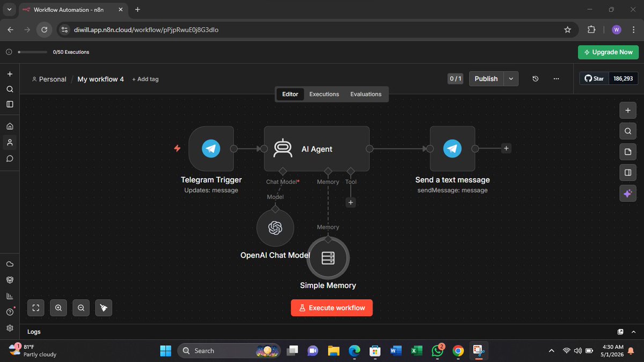Add a node after Send a text message
The width and height of the screenshot is (644, 362).
coord(506,149)
